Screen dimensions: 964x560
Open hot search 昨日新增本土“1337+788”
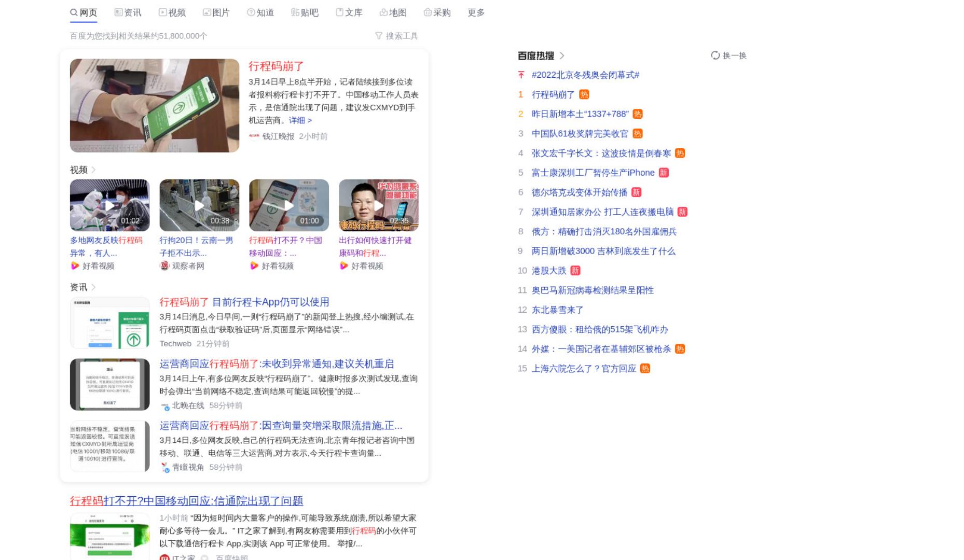[x=580, y=114]
